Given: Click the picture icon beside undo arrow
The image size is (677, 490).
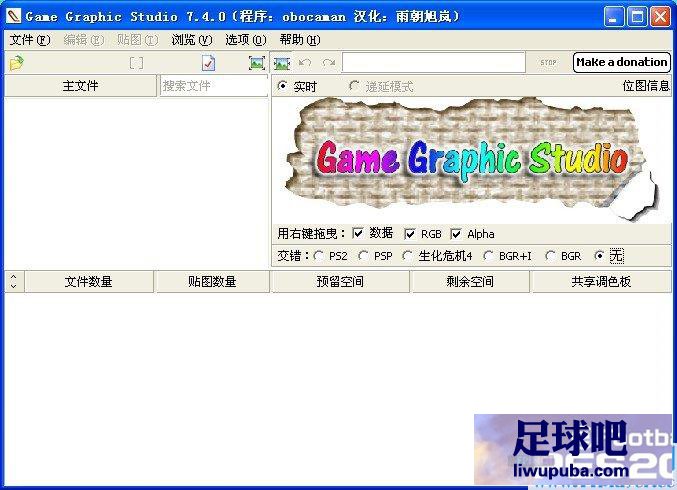Looking at the screenshot, I should point(282,63).
